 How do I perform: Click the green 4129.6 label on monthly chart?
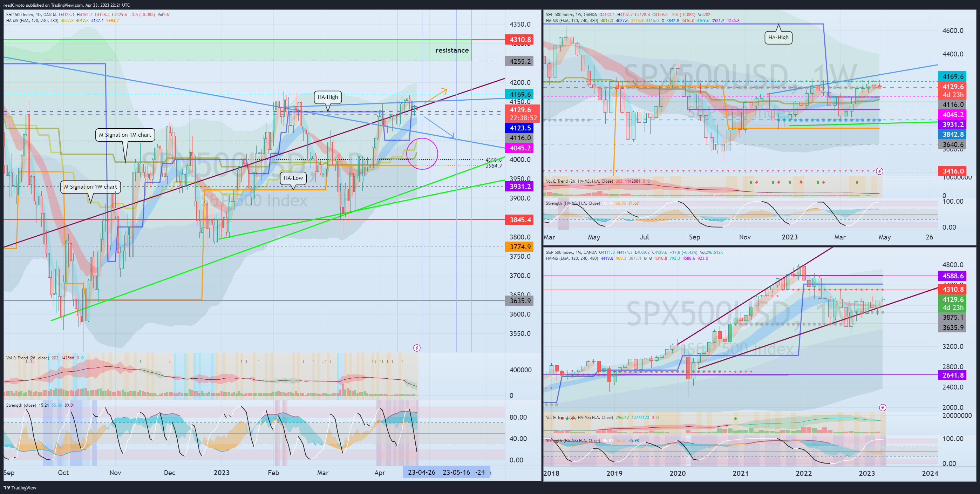point(953,303)
